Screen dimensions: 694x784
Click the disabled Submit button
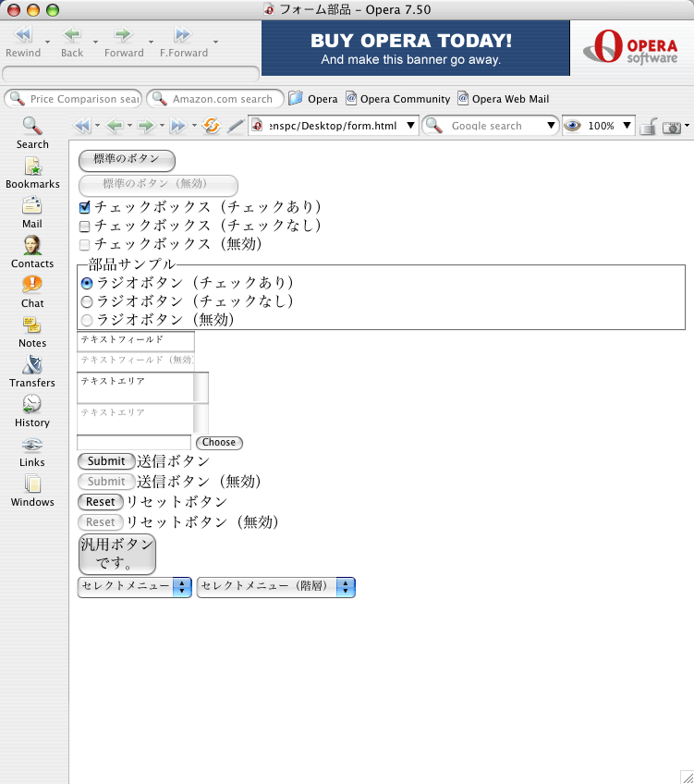tap(106, 482)
